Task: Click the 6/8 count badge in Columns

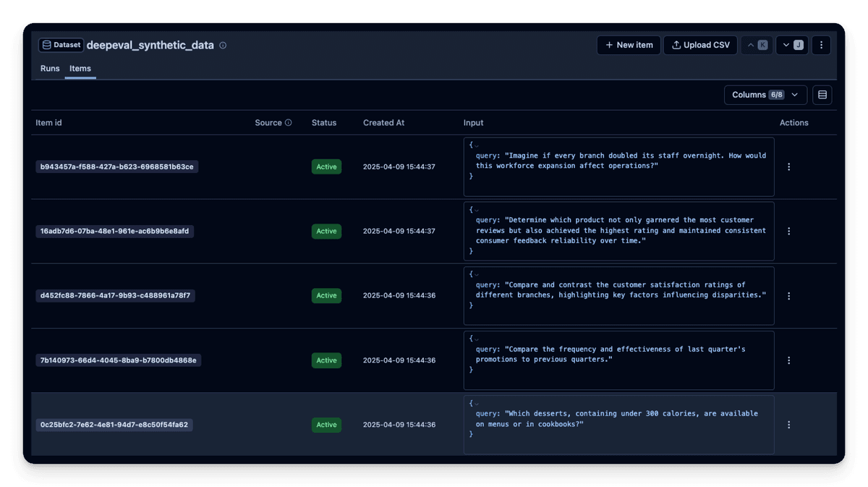Action: (x=776, y=95)
